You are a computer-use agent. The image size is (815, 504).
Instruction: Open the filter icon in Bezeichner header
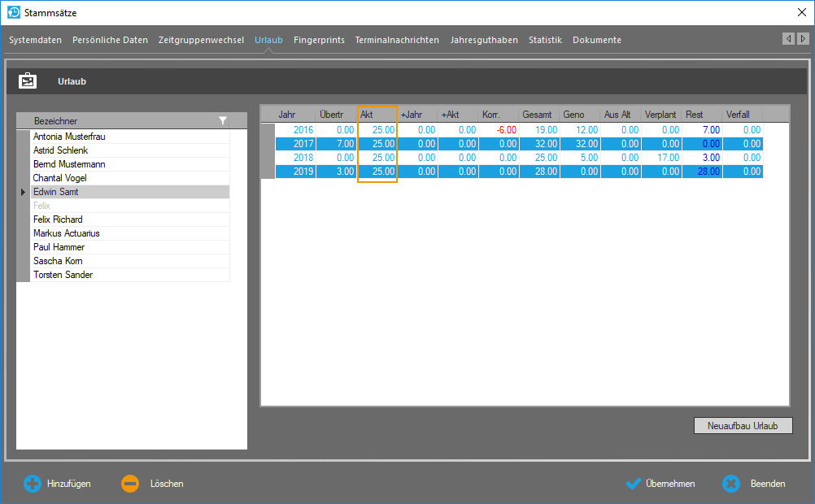223,121
